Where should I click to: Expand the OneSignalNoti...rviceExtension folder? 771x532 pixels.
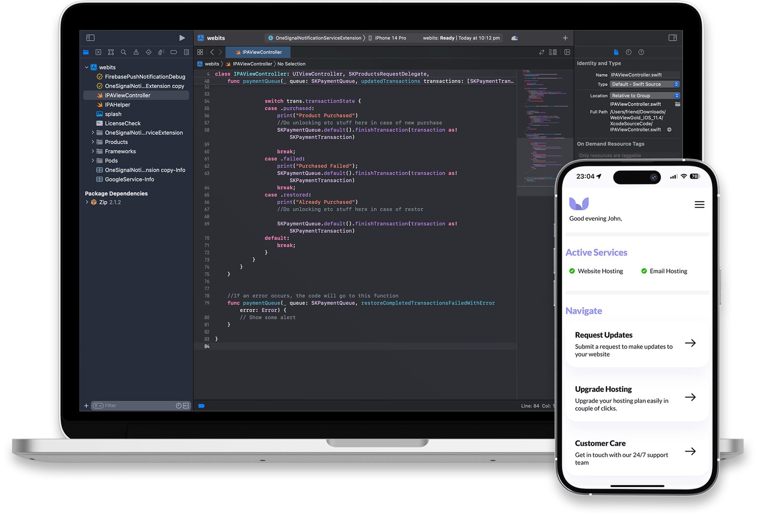pyautogui.click(x=93, y=132)
